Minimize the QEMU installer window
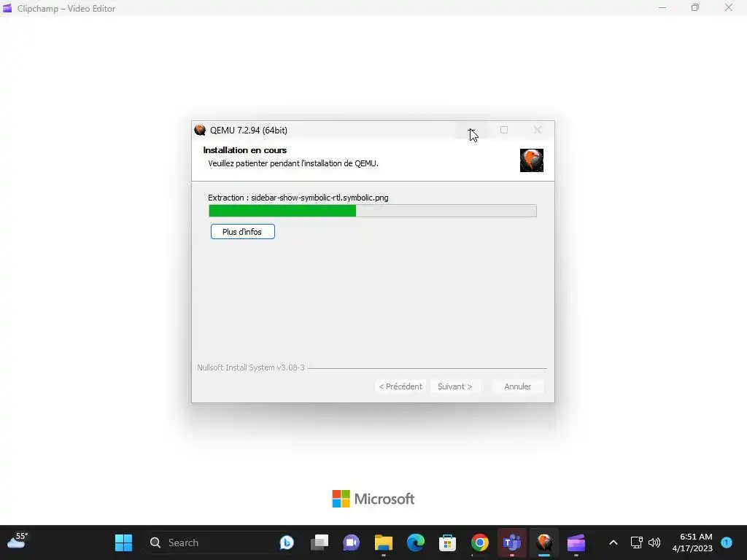 point(471,130)
